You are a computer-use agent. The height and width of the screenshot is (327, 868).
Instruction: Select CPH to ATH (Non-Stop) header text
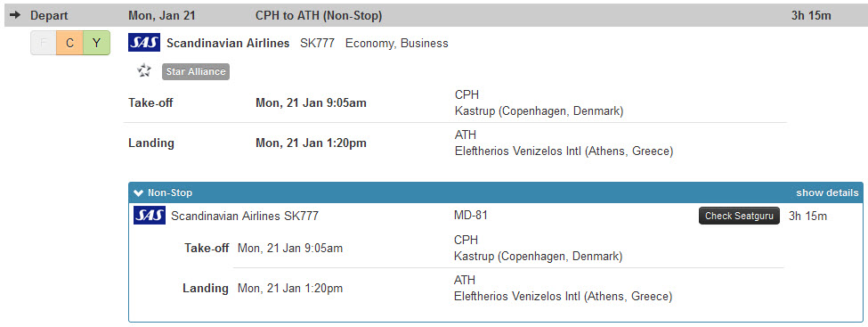(319, 15)
